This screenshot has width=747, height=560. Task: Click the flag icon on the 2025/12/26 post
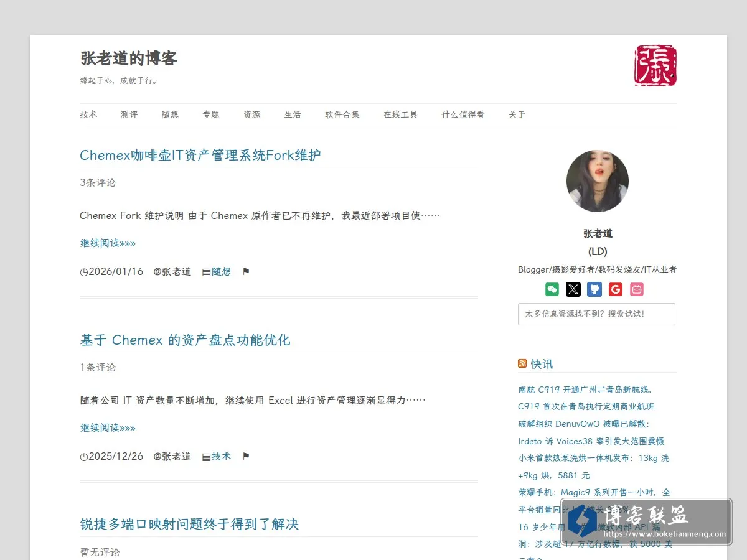[246, 457]
